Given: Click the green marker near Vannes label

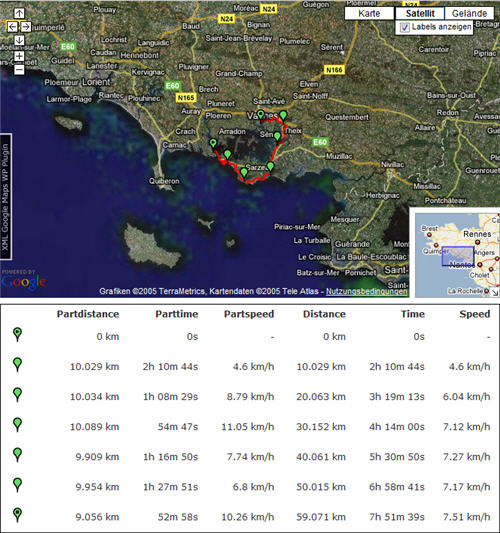Looking at the screenshot, I should point(260,115).
